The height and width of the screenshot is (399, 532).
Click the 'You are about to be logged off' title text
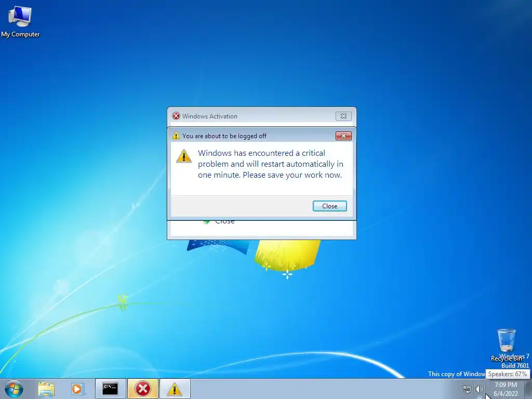pyautogui.click(x=224, y=136)
